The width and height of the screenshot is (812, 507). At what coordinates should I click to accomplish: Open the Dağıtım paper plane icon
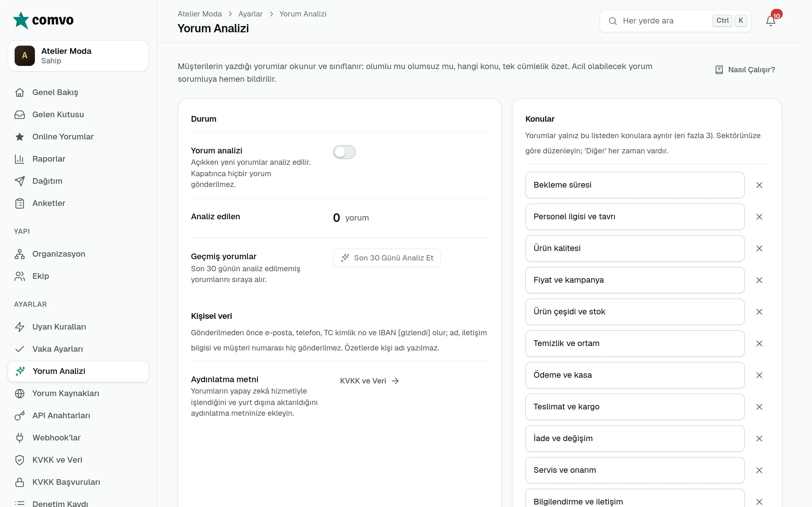pos(20,181)
